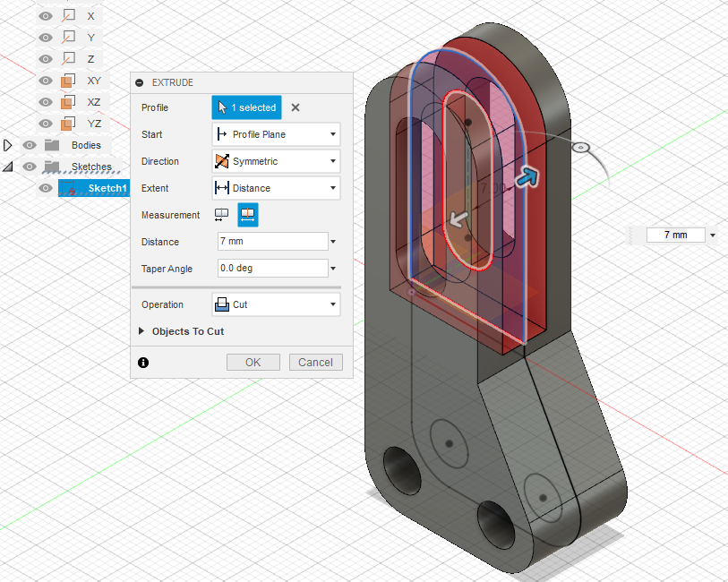This screenshot has width=728, height=582.
Task: Click the XZ plane icon
Action: click(68, 102)
